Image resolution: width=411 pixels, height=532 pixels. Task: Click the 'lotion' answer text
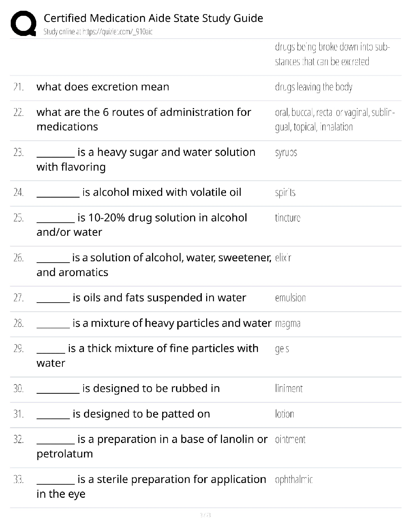coord(284,414)
